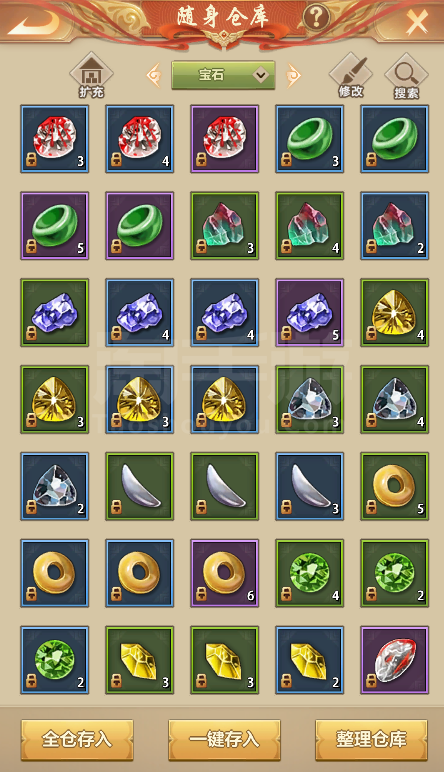Select the yellow teardrop gem with count 4
The height and width of the screenshot is (772, 444).
395,312
